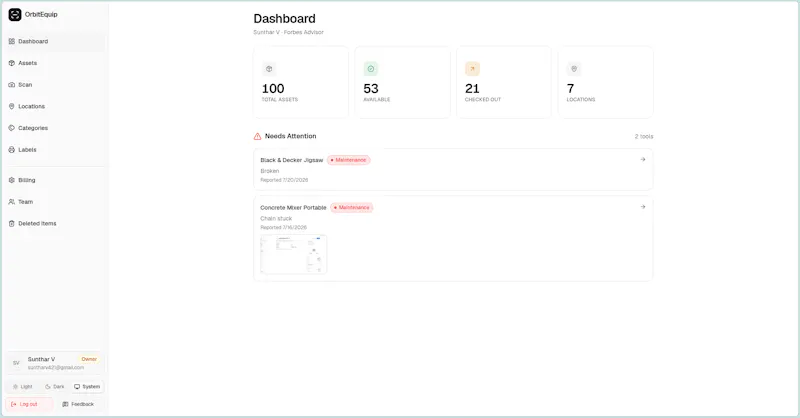Click the Concrete Mixer Portable title
Viewport: 800px width, 418px height.
(293, 208)
